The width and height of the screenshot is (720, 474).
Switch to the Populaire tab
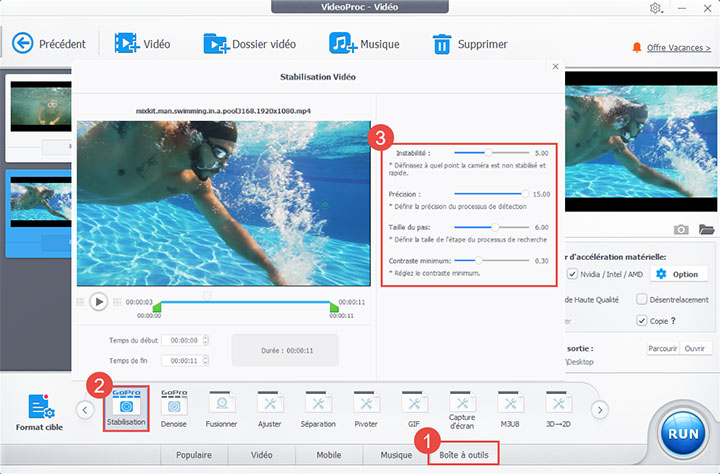point(194,456)
